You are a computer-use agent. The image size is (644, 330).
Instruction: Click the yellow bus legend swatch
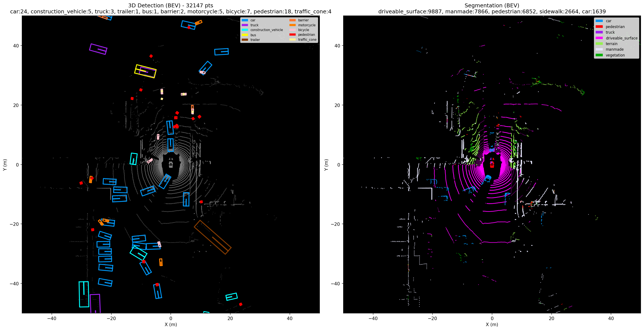[245, 35]
